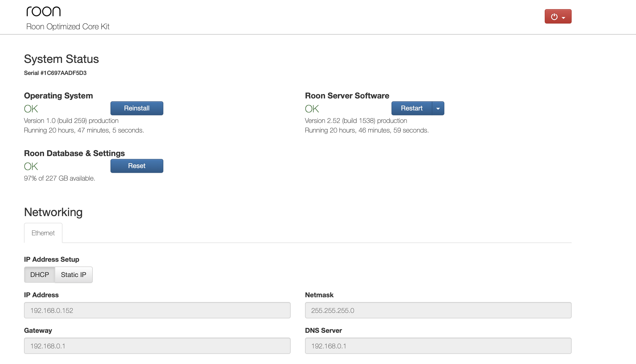Click the Operating System OK status
Image resolution: width=636 pixels, height=364 pixels.
31,109
